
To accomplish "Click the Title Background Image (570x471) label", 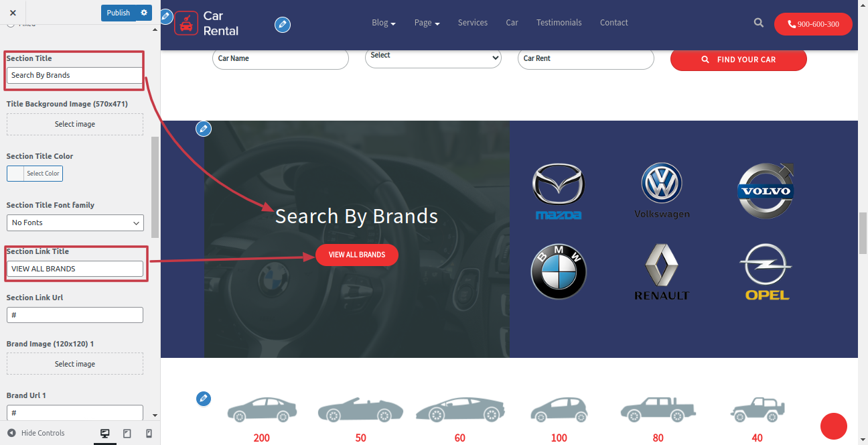I will click(67, 104).
